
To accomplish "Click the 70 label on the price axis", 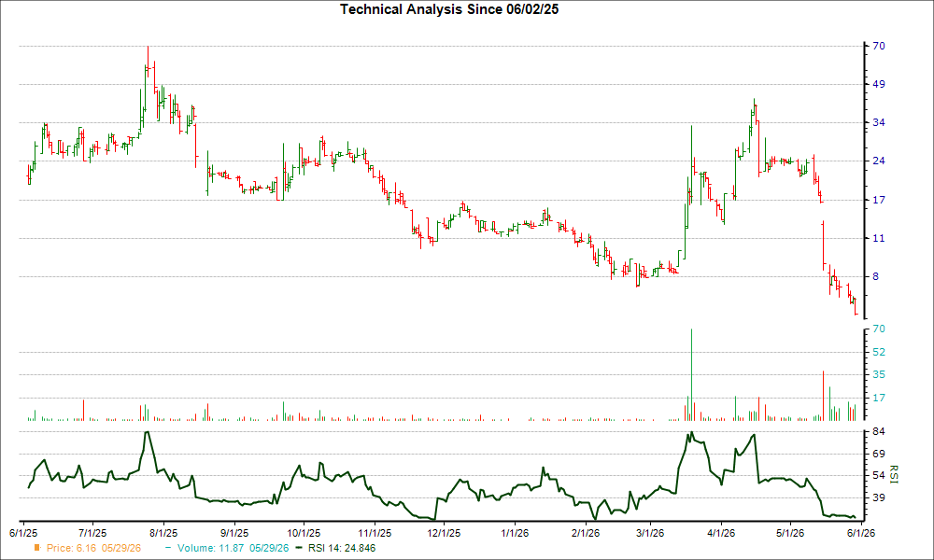I will (x=879, y=47).
